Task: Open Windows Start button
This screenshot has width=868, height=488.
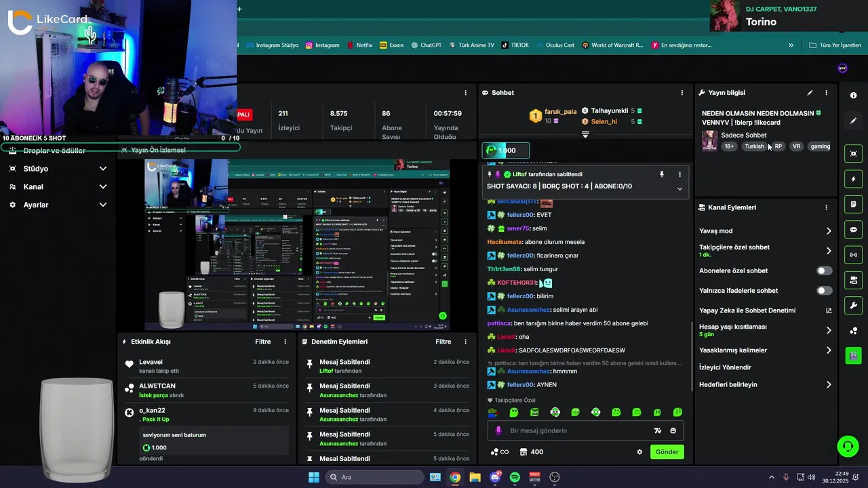Action: (313, 477)
